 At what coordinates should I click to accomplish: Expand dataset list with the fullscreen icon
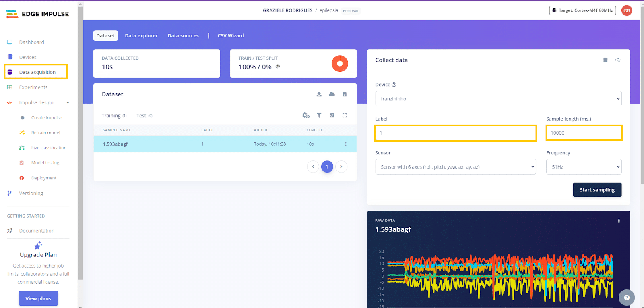pyautogui.click(x=345, y=115)
